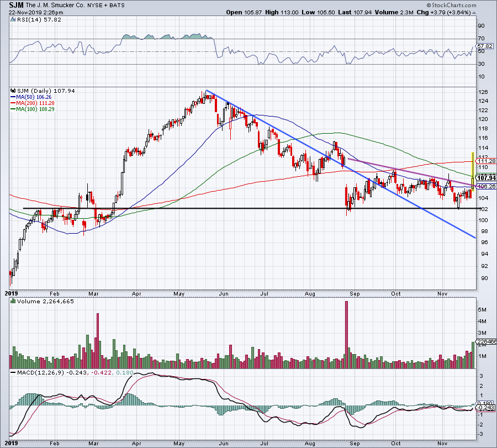Click the 111.28 MA(200) price tag on axis
Viewport: 497px width, 448px height.
pos(486,161)
